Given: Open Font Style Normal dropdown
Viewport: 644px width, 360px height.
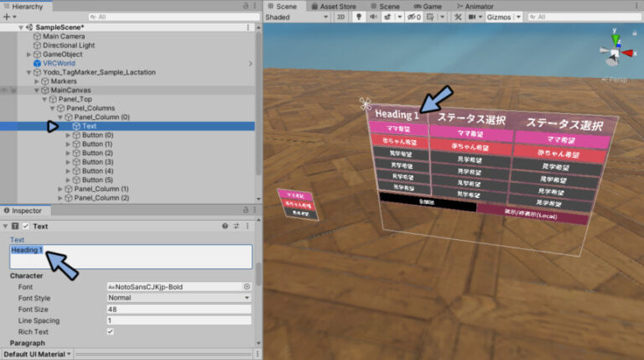Looking at the screenshot, I should [179, 298].
